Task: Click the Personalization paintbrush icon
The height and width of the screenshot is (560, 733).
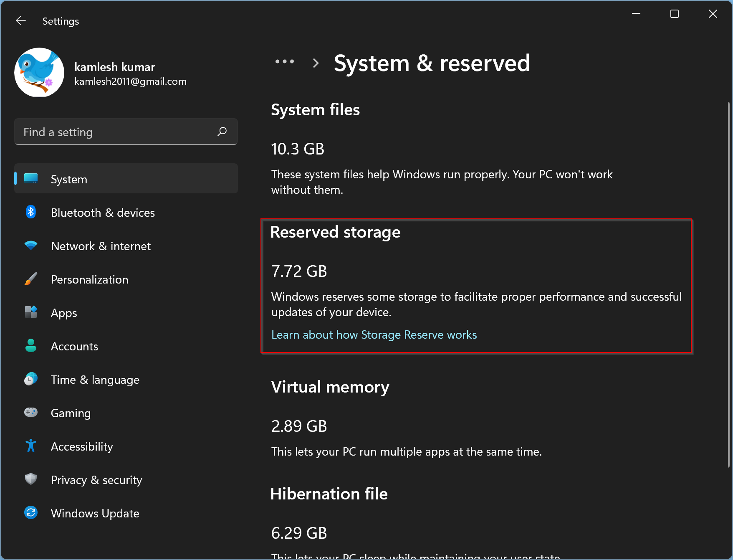Action: 31,279
